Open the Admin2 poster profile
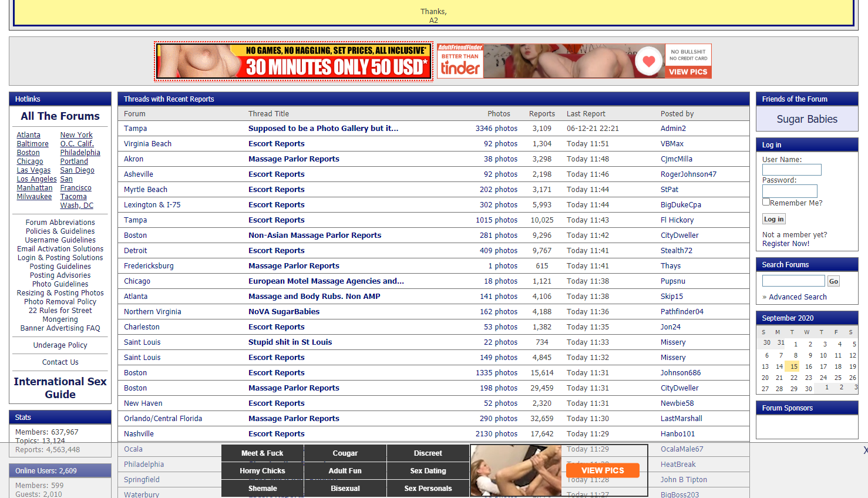 pos(673,129)
